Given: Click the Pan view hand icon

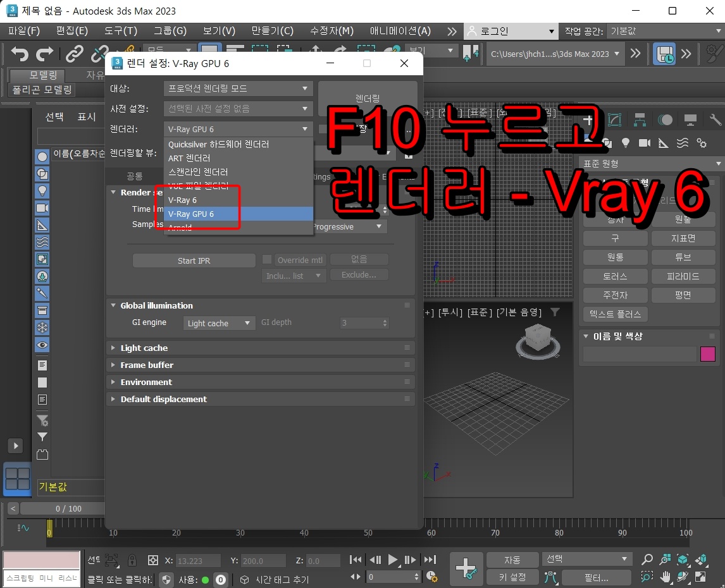Looking at the screenshot, I should pyautogui.click(x=666, y=577).
